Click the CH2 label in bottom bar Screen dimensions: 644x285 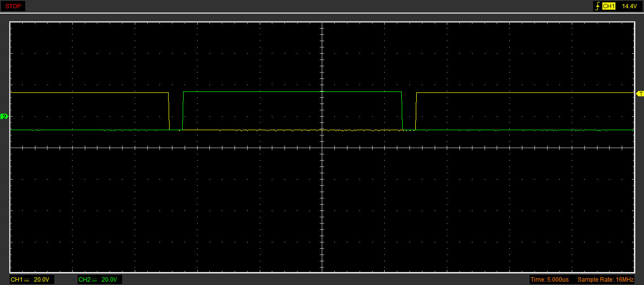[x=84, y=280]
